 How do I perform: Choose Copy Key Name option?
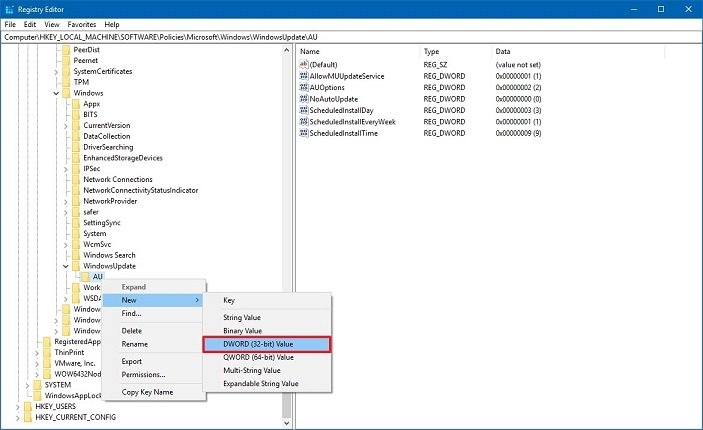(147, 392)
